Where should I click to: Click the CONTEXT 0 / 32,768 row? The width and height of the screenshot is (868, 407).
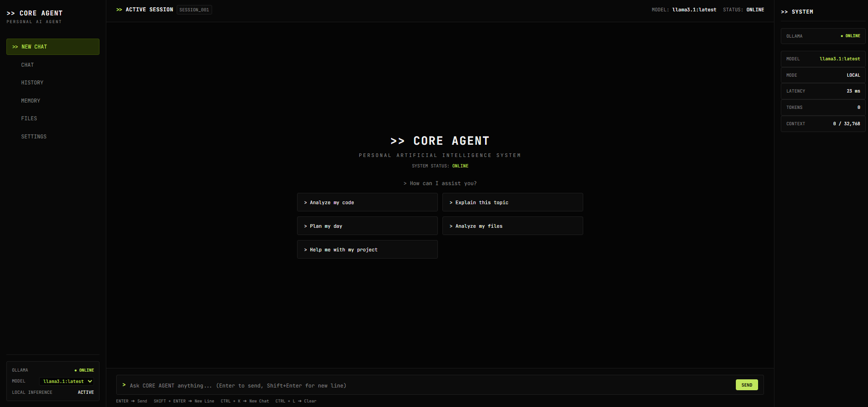(x=823, y=123)
